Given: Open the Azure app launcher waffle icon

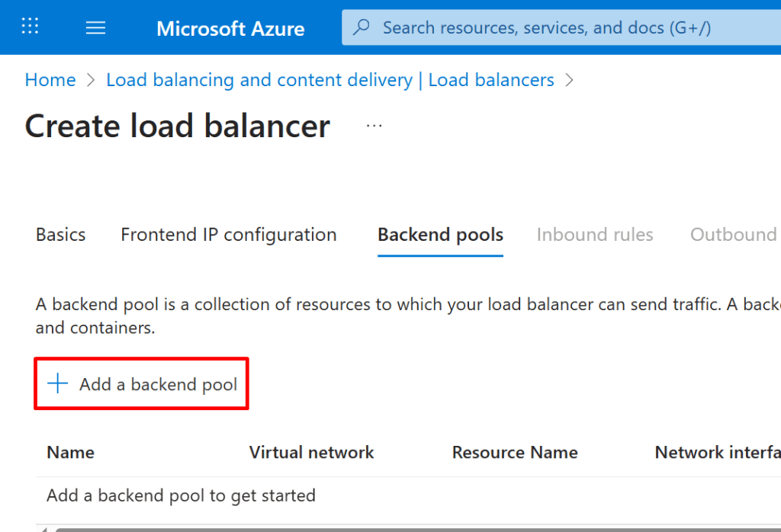Looking at the screenshot, I should point(30,27).
